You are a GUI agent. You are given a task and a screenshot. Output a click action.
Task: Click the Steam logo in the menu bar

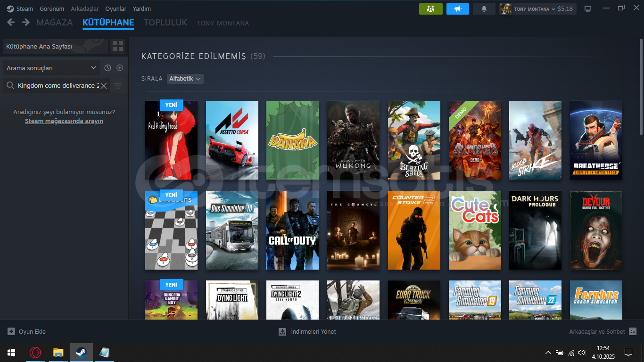point(10,8)
